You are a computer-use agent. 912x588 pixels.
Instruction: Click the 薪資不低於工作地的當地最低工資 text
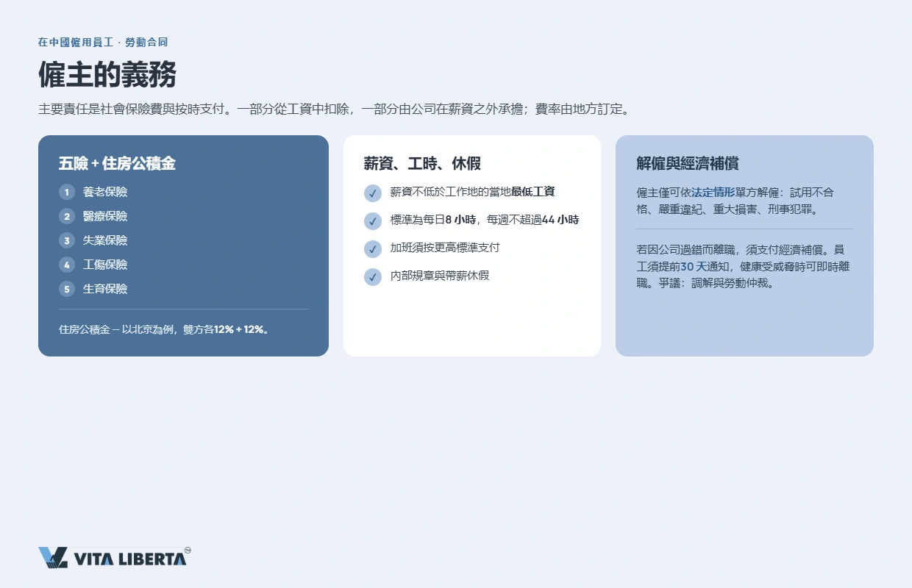472,192
